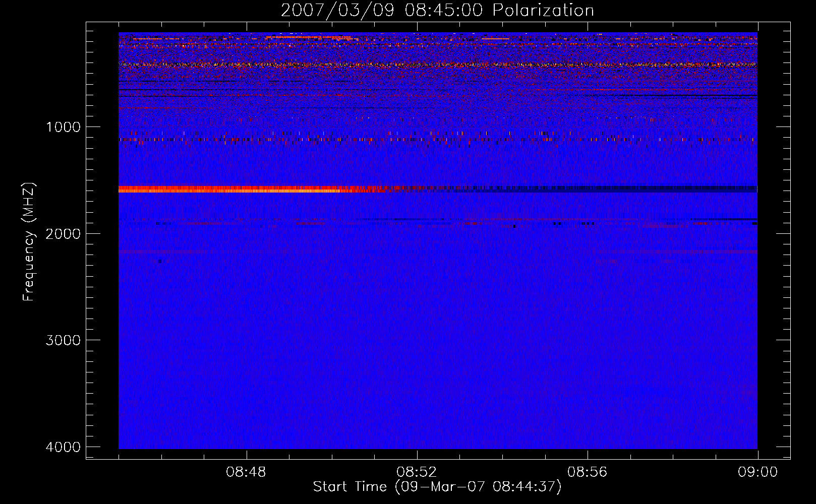Click the "09:00" time tick label
Image resolution: width=816 pixels, height=504 pixels.
click(x=757, y=472)
